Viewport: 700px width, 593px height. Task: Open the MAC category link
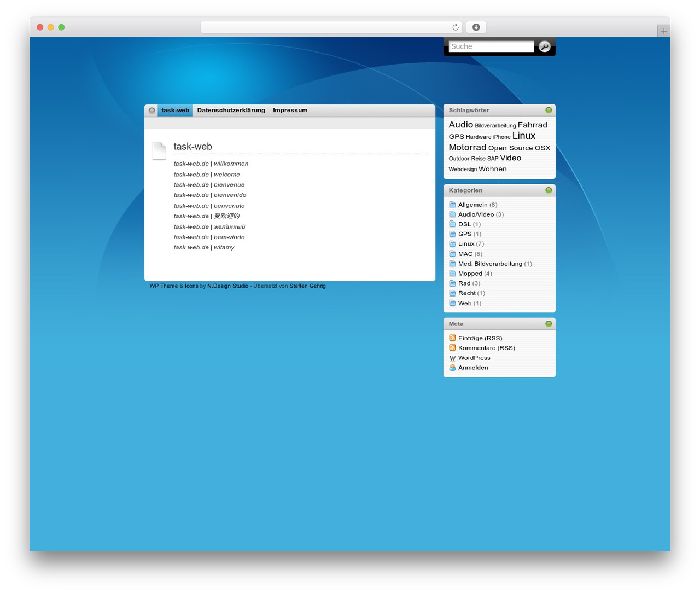tap(465, 254)
